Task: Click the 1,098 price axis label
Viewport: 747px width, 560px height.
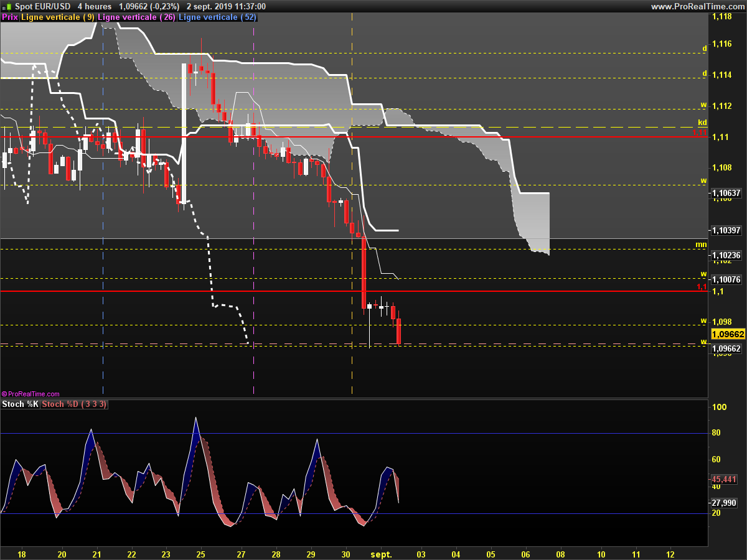Action: point(721,322)
